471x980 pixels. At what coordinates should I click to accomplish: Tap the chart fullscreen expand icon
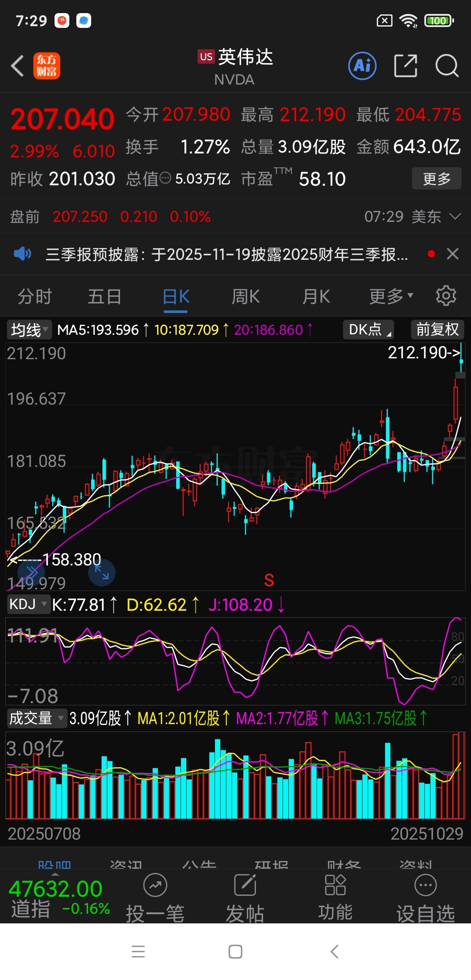(x=102, y=572)
